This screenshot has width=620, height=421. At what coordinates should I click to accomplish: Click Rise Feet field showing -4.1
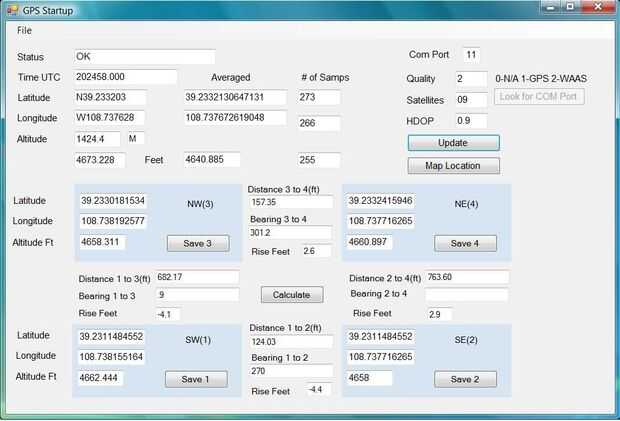[168, 314]
